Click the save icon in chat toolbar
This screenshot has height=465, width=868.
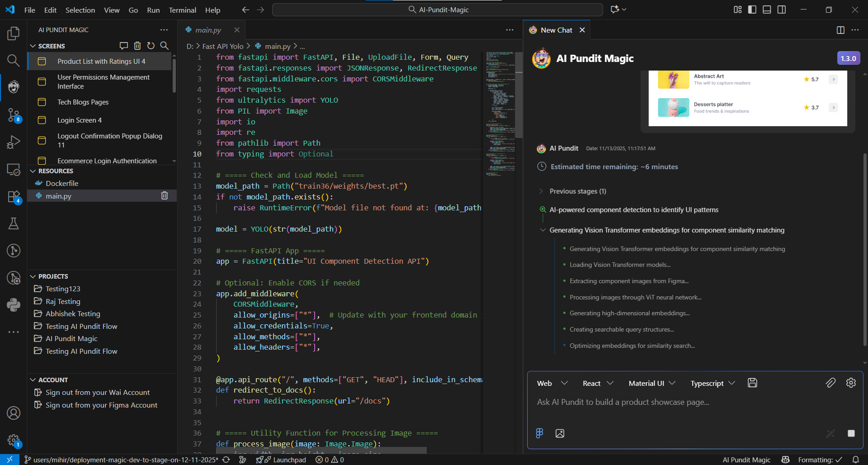(752, 383)
